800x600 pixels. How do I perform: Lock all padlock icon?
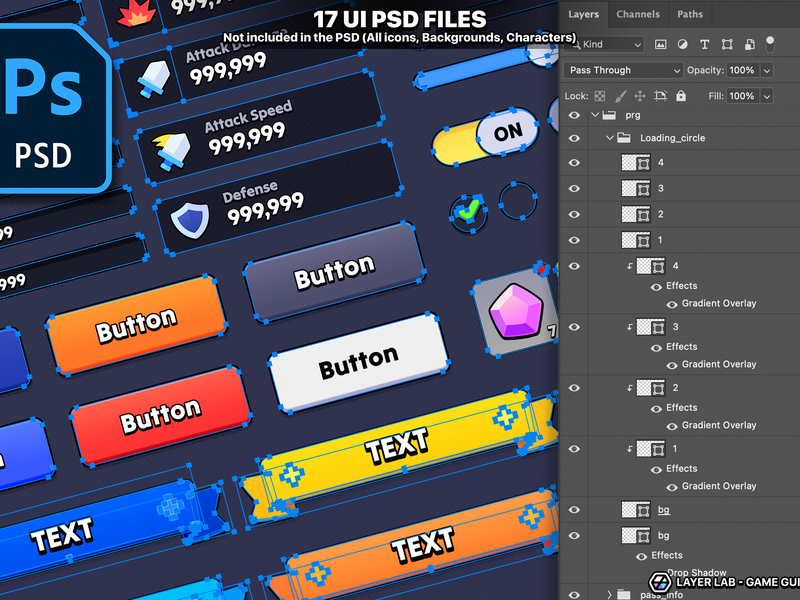click(681, 96)
